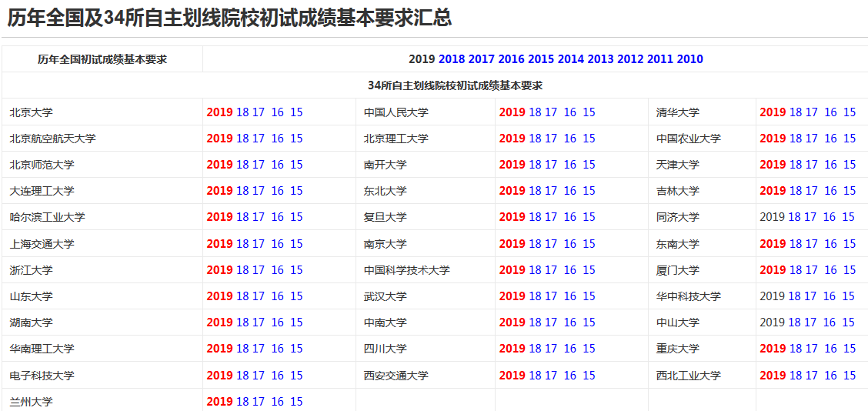Open the 2014 national score requirements link
This screenshot has height=411, width=868.
[x=571, y=59]
